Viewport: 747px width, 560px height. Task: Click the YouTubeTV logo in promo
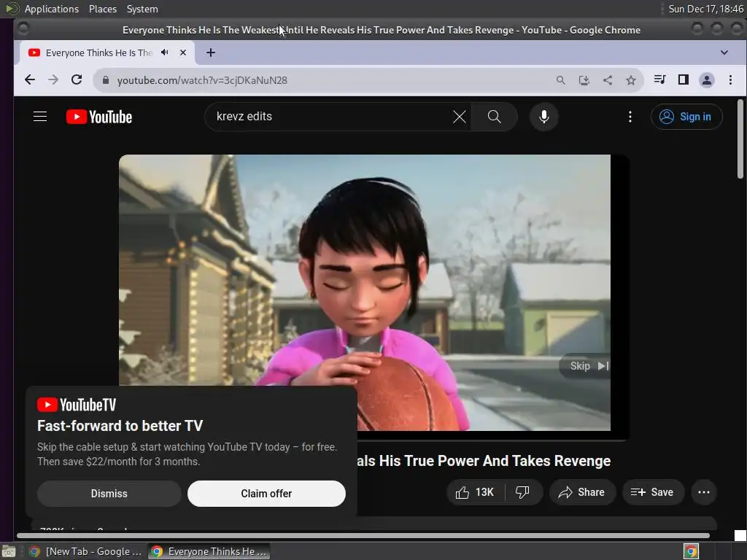click(x=77, y=405)
